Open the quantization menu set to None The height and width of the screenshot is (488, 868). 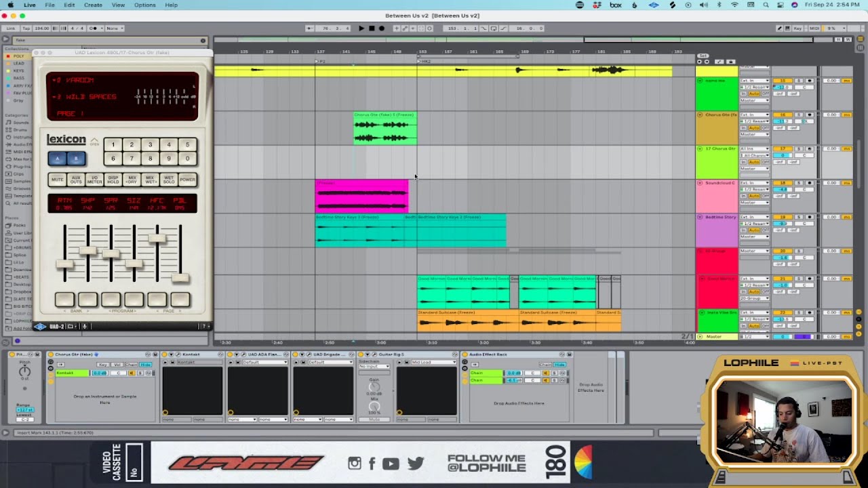[114, 28]
